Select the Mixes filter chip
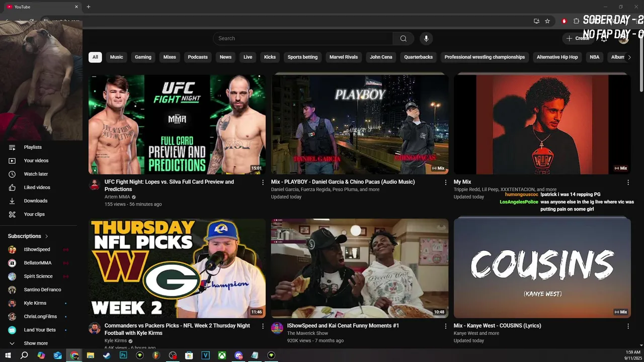The height and width of the screenshot is (362, 644). coord(170,57)
